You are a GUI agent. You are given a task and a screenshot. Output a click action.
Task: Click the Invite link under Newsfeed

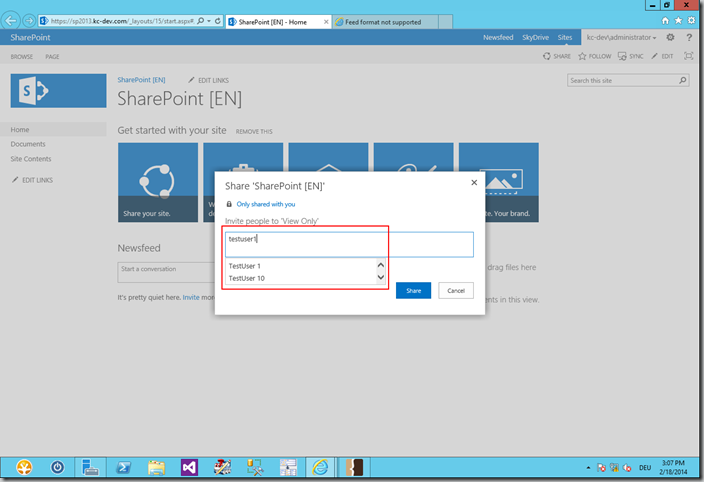[191, 297]
